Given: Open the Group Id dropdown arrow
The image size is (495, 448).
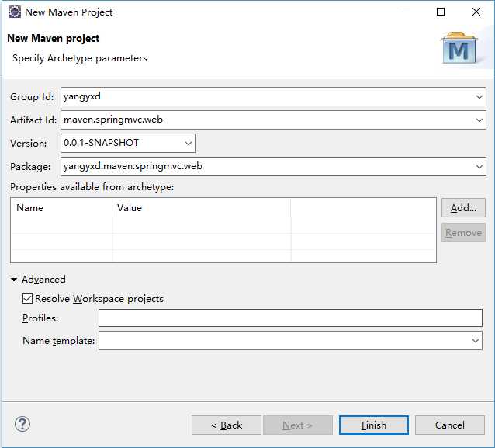Looking at the screenshot, I should click(x=479, y=97).
